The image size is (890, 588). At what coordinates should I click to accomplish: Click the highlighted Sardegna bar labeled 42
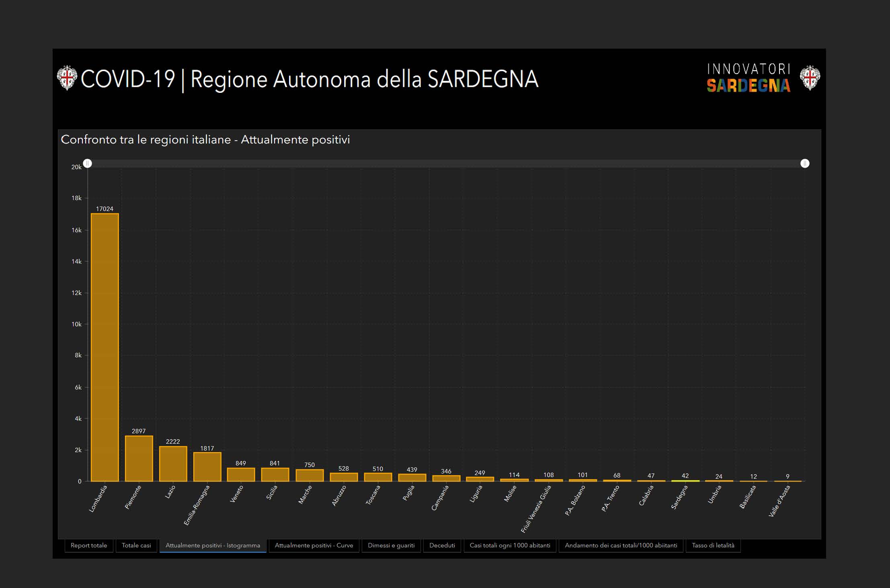tap(685, 481)
